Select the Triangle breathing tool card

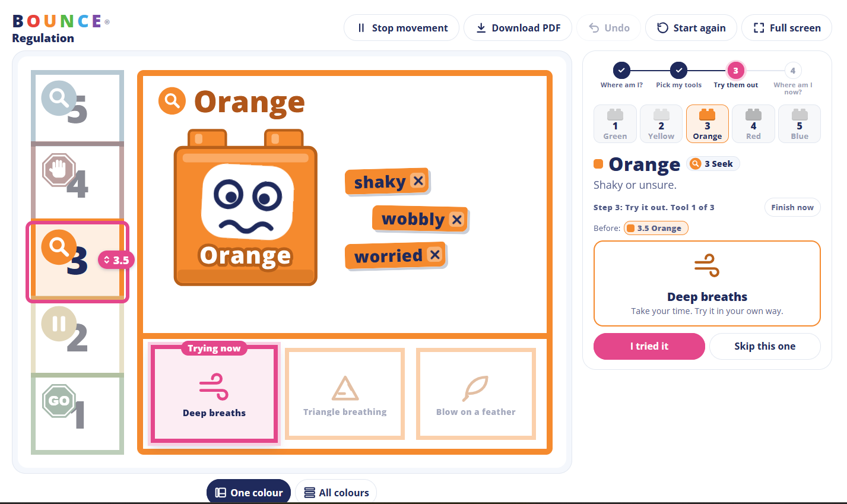[x=345, y=394]
